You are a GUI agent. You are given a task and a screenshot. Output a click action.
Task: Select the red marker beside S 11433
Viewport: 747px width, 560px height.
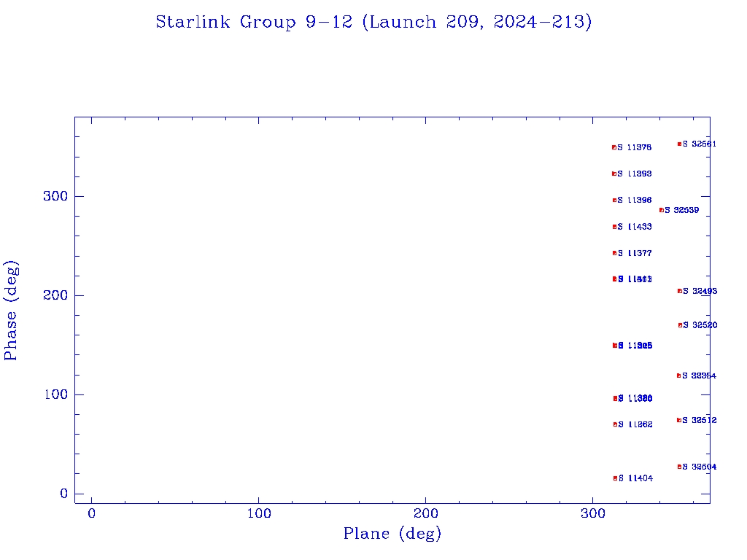[614, 227]
